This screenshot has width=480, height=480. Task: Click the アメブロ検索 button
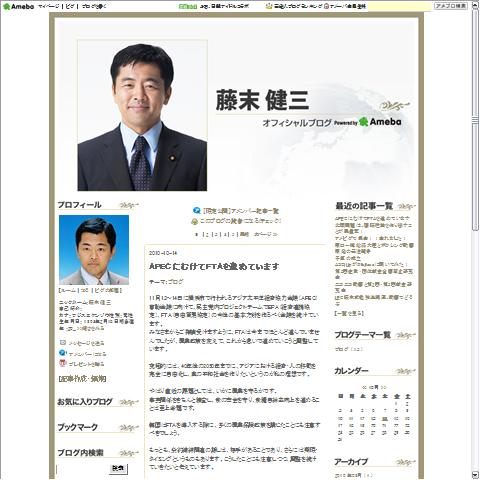451,6
